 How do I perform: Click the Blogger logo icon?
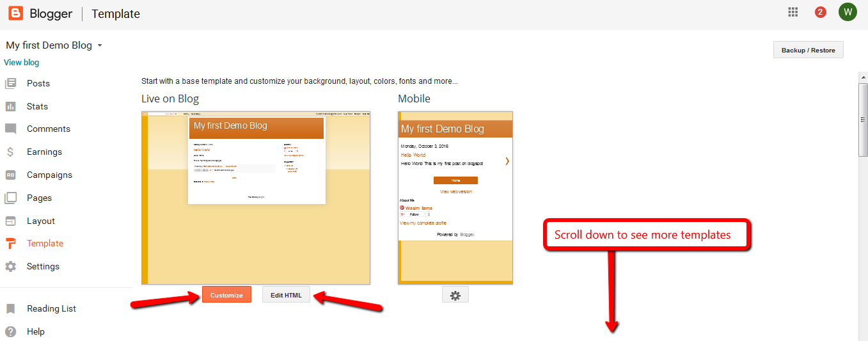click(x=16, y=13)
